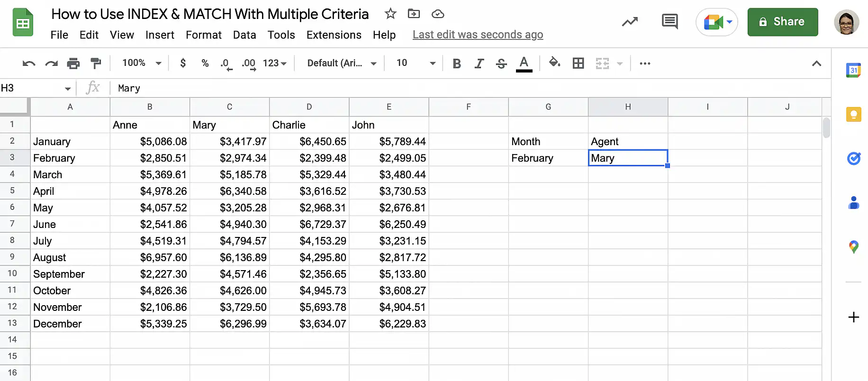
Task: Print the spreadsheet using printer icon
Action: tap(73, 63)
